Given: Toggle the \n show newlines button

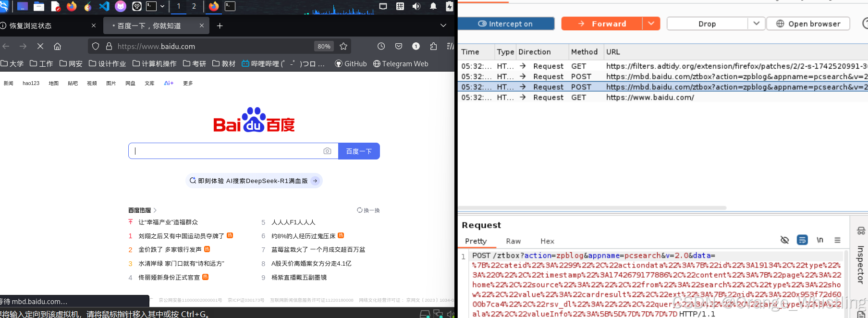Looking at the screenshot, I should coord(820,240).
